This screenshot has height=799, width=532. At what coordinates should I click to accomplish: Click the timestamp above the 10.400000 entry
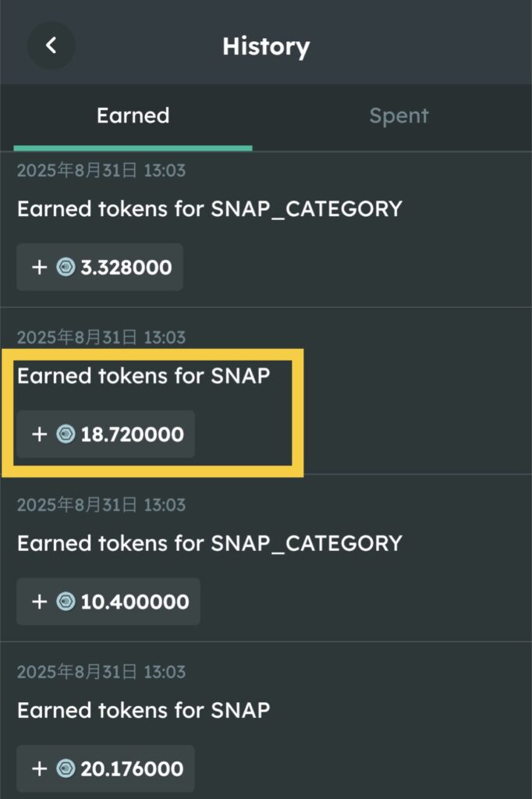101,505
